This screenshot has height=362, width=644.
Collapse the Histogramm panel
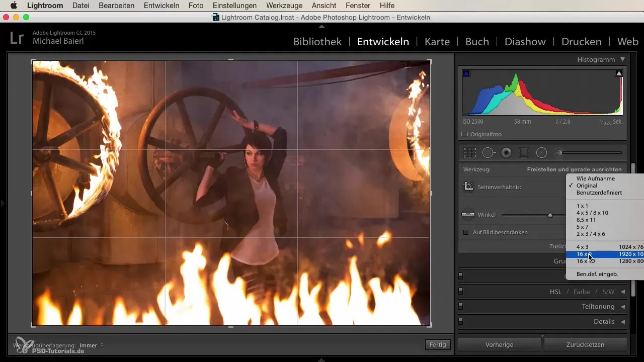pyautogui.click(x=623, y=59)
